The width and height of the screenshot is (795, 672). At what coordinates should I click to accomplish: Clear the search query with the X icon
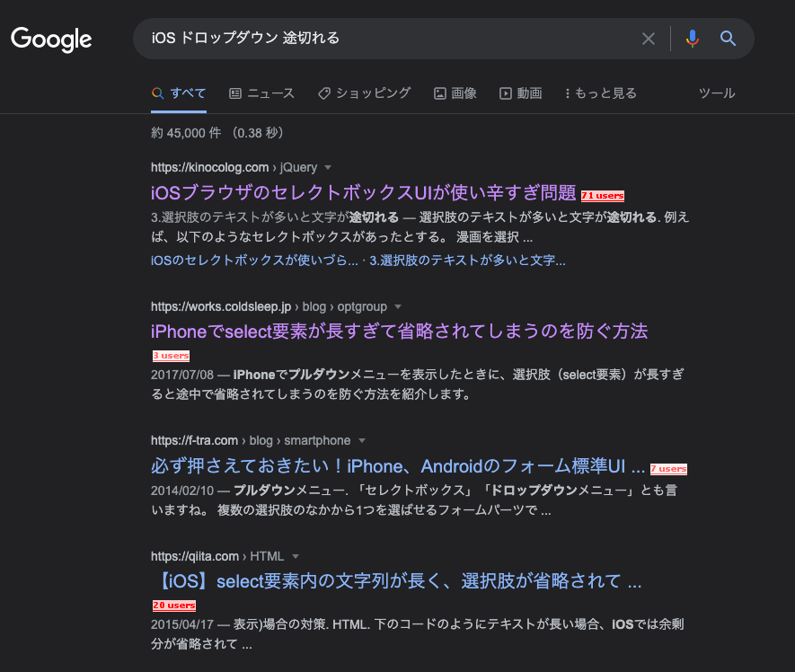pyautogui.click(x=649, y=39)
